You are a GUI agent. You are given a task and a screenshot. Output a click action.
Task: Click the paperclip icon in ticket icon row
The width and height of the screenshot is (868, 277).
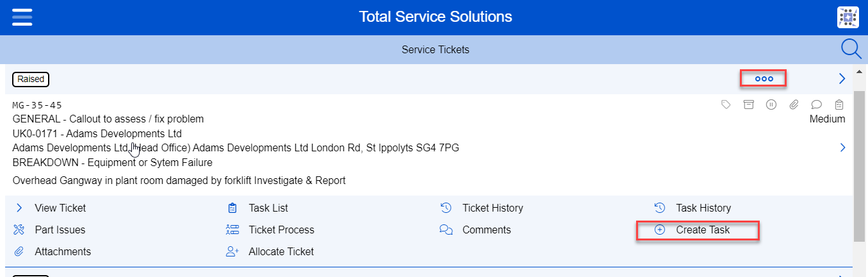[794, 105]
